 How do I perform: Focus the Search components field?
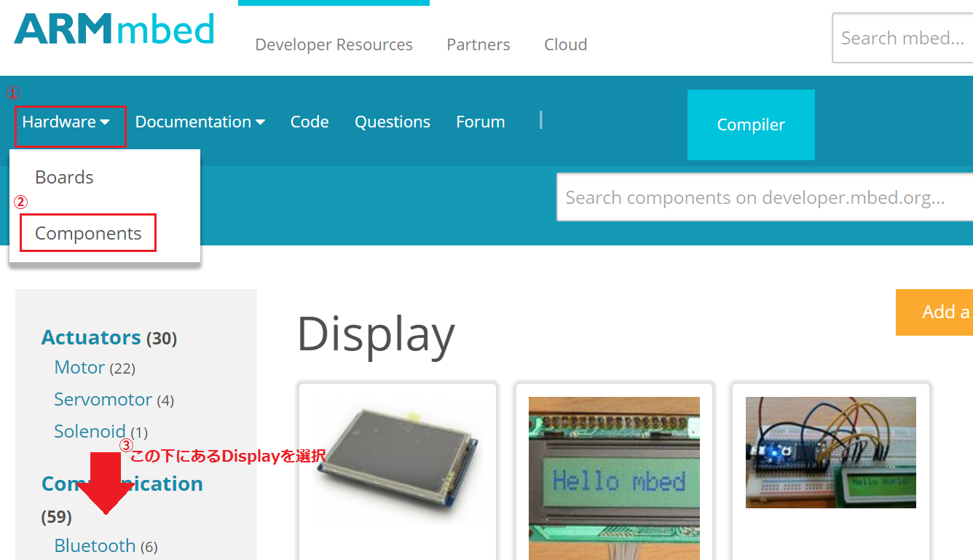(765, 197)
